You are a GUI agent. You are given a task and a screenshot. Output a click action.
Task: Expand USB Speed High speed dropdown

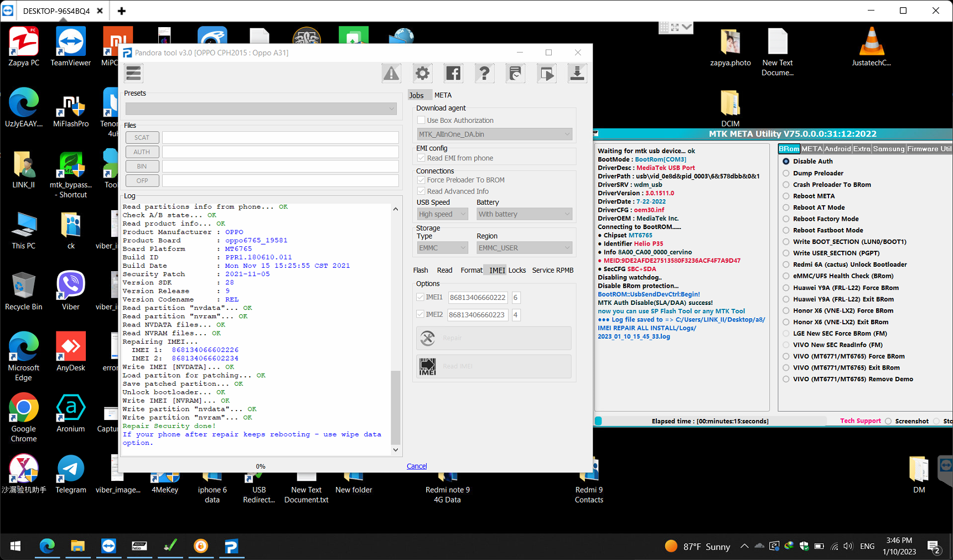[x=442, y=214]
